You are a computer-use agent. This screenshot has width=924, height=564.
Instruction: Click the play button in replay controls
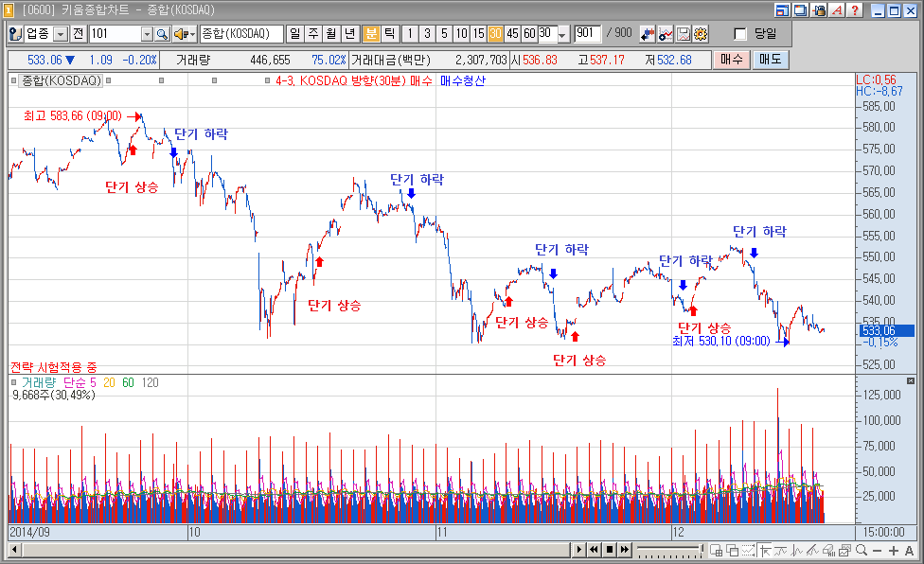[579, 550]
